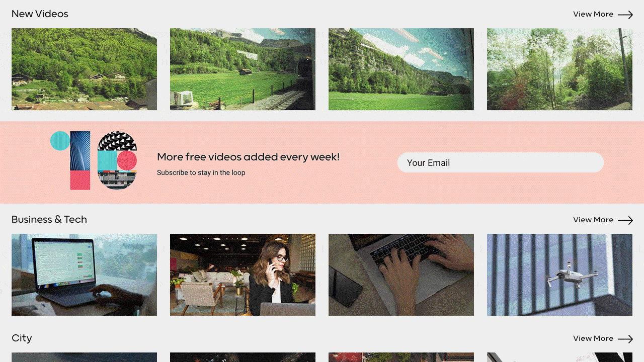
Task: Open View More for New Videos
Action: (x=593, y=14)
